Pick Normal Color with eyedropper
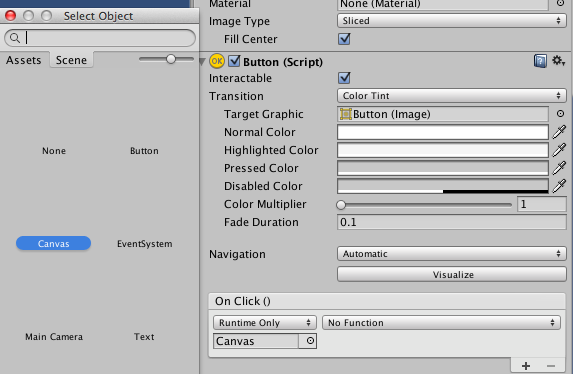The image size is (573, 374). pyautogui.click(x=559, y=132)
